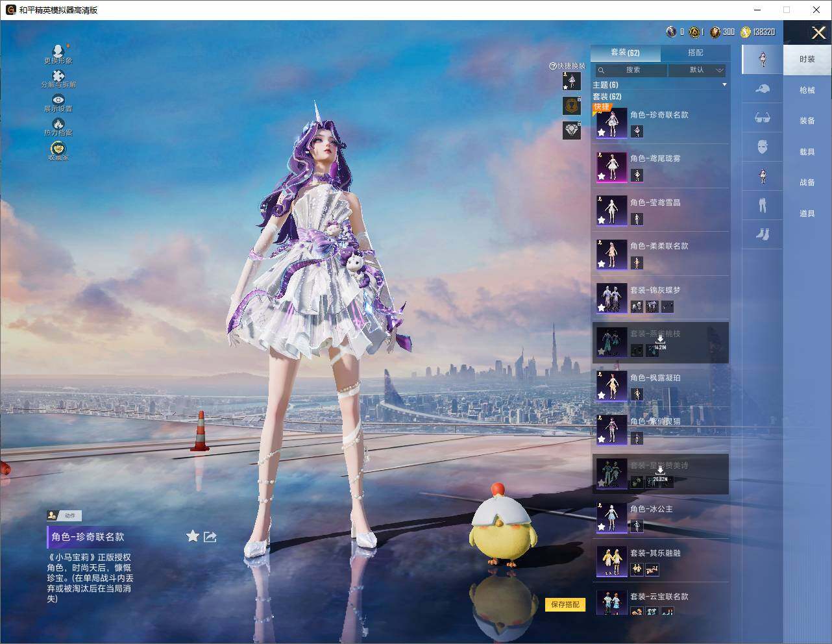The width and height of the screenshot is (832, 644).
Task: Click the currency icon showing 300
Action: point(715,32)
